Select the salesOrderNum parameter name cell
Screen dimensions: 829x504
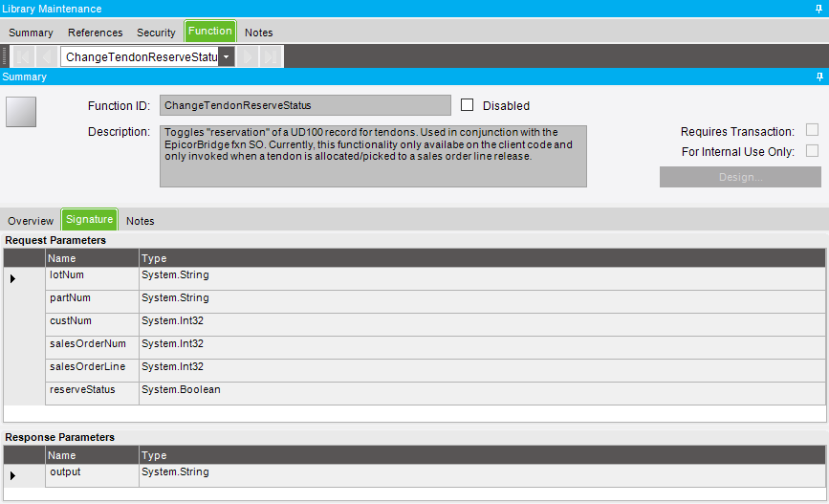point(92,347)
